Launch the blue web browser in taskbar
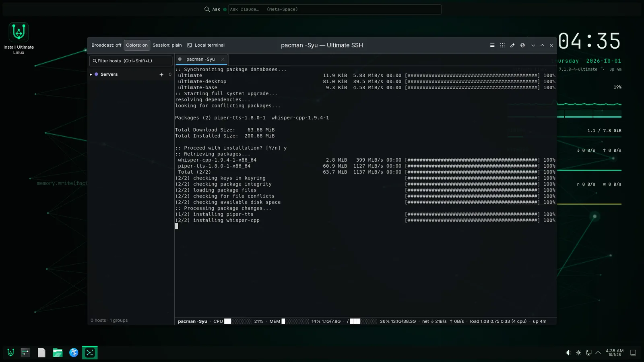This screenshot has height=362, width=644. (x=74, y=353)
